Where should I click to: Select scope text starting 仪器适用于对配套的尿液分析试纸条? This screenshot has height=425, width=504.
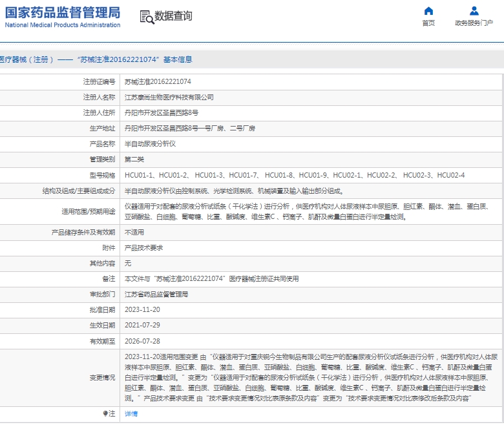[x=307, y=211]
